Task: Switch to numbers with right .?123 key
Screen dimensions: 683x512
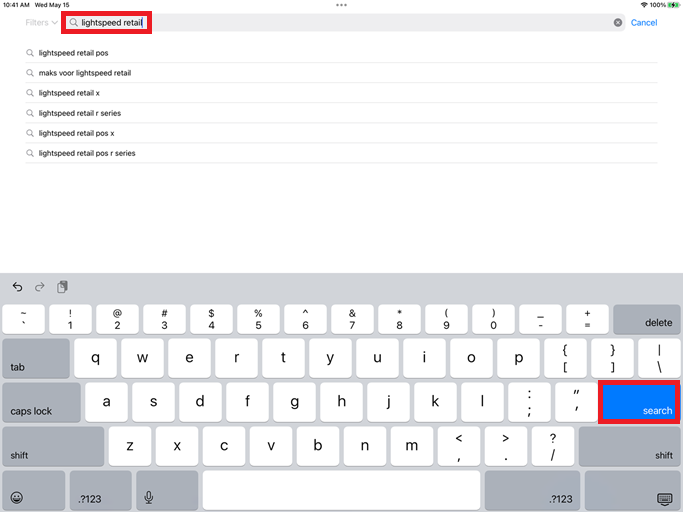Action: [x=532, y=490]
